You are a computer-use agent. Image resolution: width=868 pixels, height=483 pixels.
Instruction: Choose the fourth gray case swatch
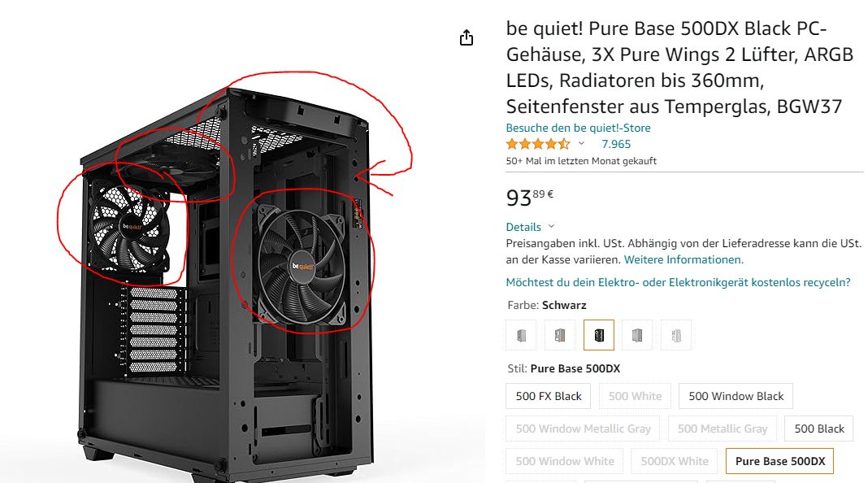pyautogui.click(x=637, y=335)
